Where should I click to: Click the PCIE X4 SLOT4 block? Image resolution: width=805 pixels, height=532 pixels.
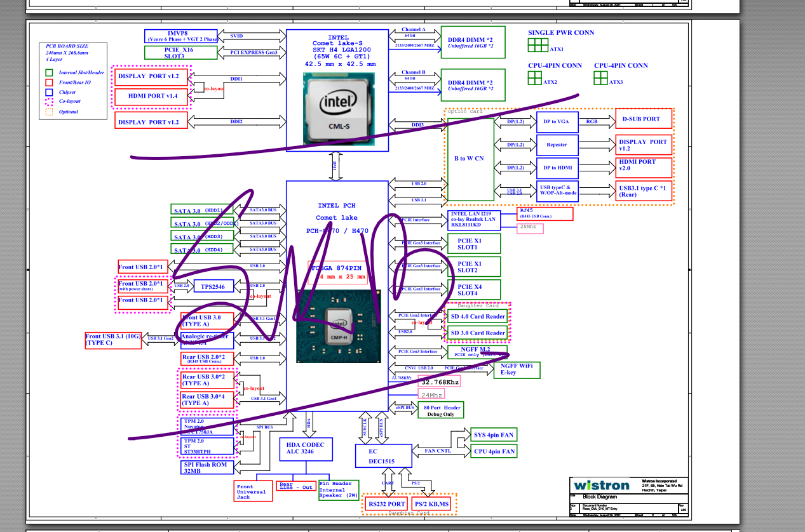[x=473, y=290]
